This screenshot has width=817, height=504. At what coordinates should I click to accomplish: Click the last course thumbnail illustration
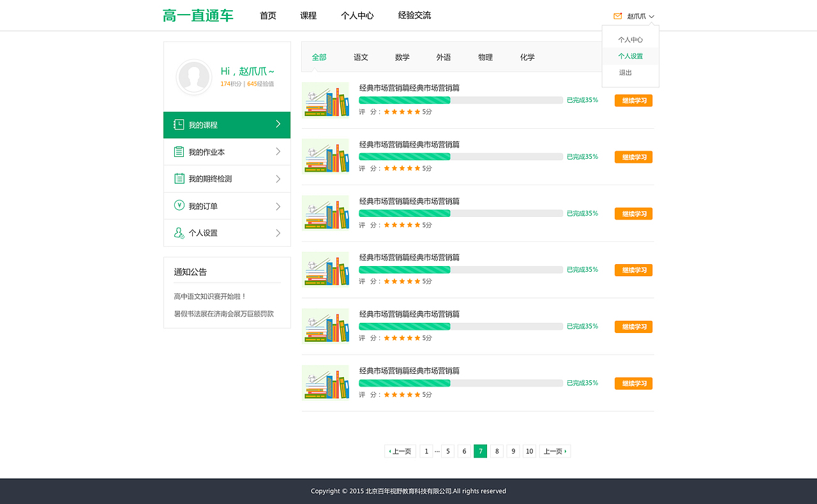(326, 382)
